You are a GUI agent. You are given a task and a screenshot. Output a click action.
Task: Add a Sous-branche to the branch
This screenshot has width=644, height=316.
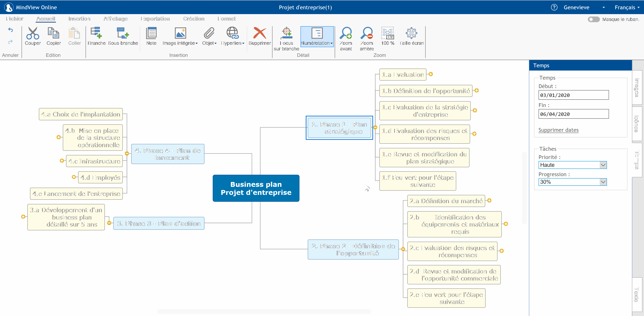coord(123,36)
